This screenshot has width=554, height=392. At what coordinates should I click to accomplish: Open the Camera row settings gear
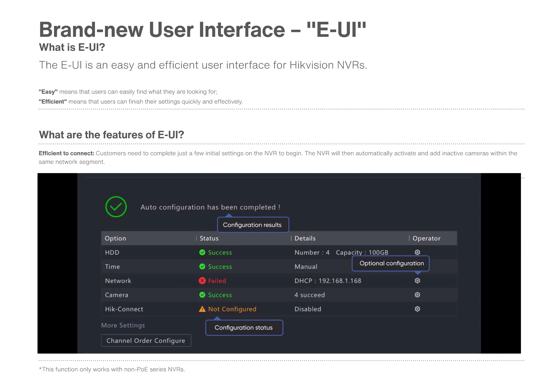pos(417,295)
